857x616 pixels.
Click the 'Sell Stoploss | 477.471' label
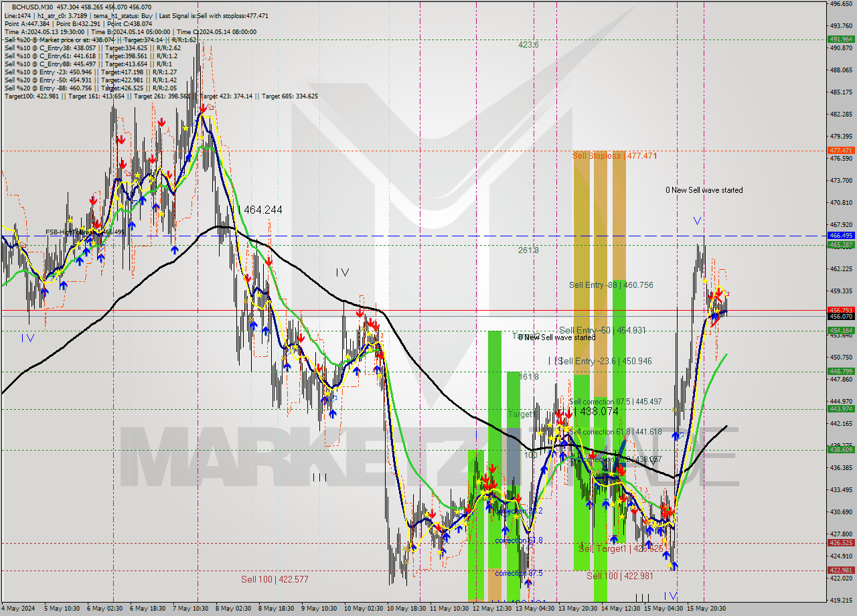click(615, 155)
